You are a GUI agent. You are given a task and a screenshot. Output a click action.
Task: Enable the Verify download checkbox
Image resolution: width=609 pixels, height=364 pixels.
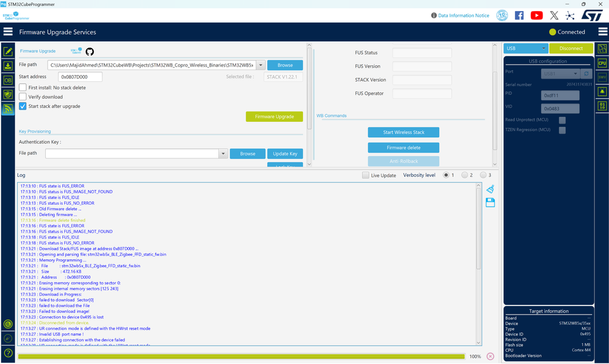click(23, 97)
